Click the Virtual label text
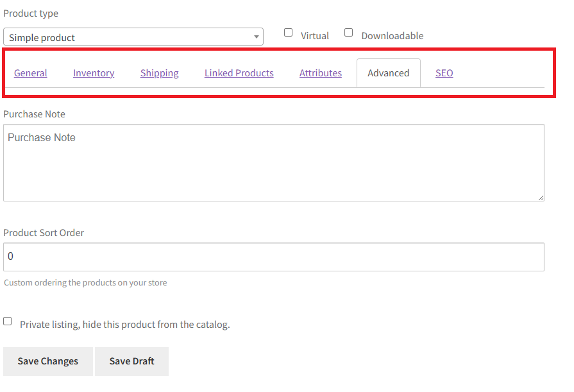Image resolution: width=574 pixels, height=392 pixels. 315,36
